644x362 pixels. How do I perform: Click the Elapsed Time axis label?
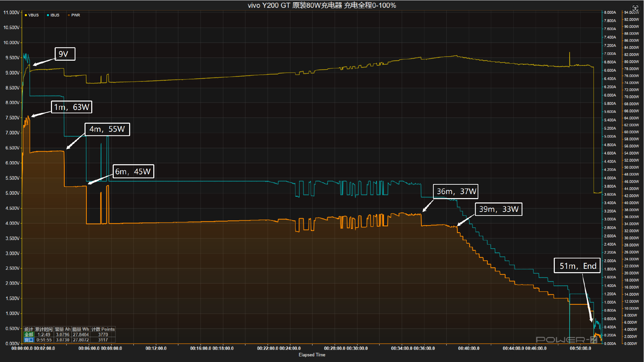click(x=312, y=355)
